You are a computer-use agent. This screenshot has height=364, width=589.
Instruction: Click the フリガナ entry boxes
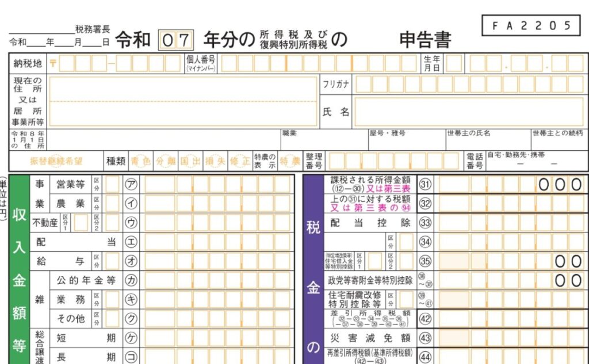[469, 84]
